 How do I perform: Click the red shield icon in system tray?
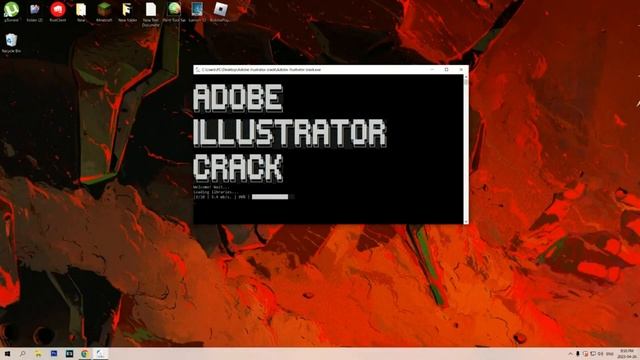(x=585, y=353)
